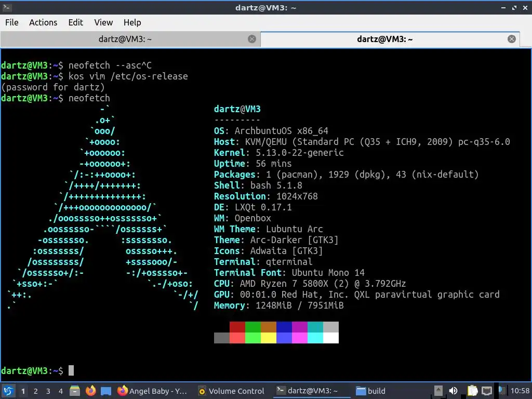Open the clipboard manager tray icon
Screen dimensions: 532x399
point(472,391)
